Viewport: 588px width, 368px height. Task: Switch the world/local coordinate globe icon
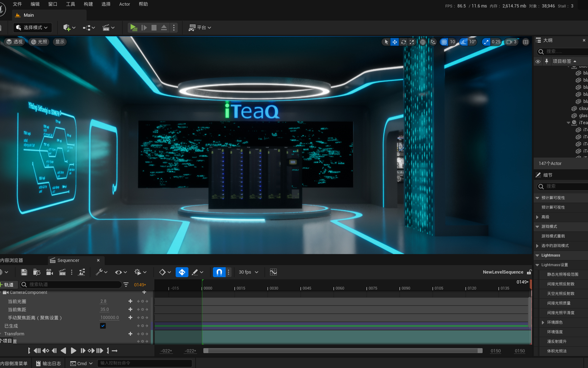click(423, 42)
